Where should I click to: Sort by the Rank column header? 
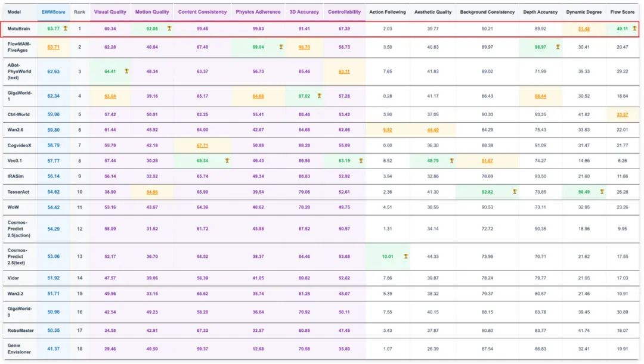[80, 12]
